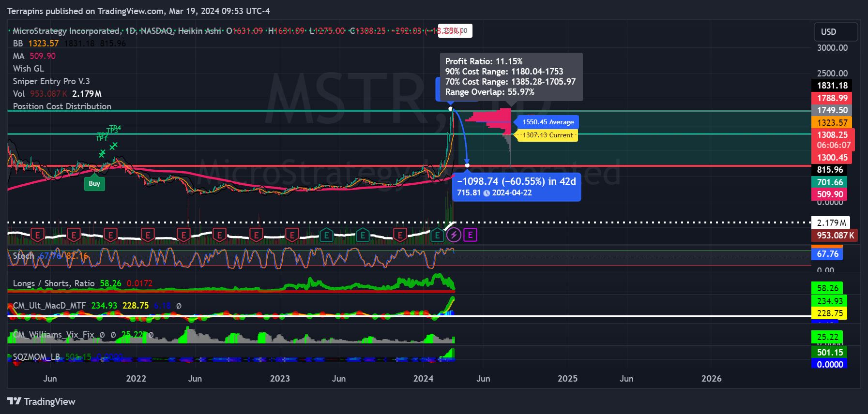The width and height of the screenshot is (868, 414).
Task: Click the 1550.45 Average price tag
Action: tap(548, 122)
